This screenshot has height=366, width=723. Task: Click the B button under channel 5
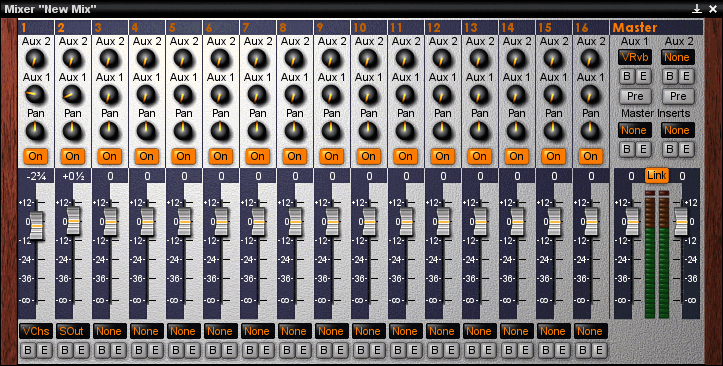[x=176, y=350]
